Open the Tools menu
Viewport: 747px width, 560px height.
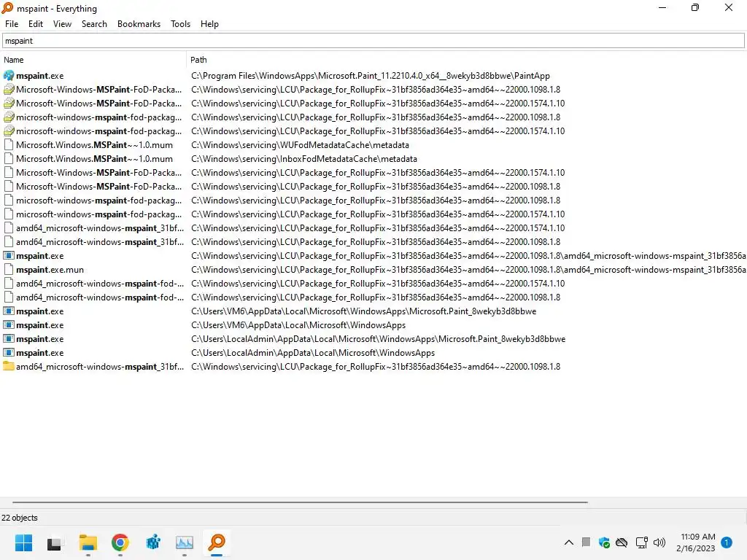(x=180, y=24)
